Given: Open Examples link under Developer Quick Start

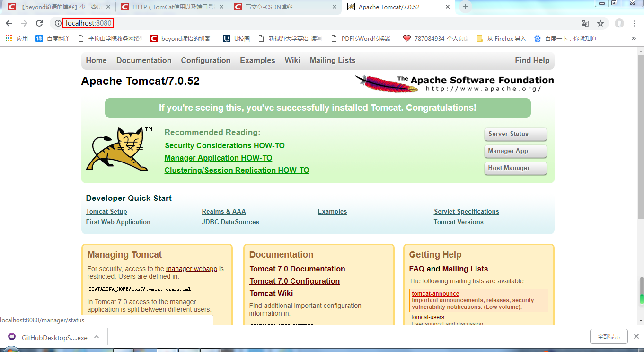Looking at the screenshot, I should 332,211.
